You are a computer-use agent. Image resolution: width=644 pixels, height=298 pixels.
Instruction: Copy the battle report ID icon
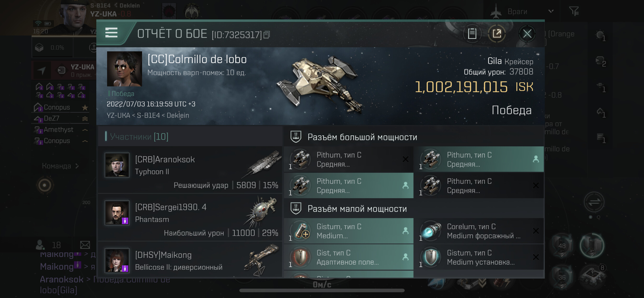point(267,35)
